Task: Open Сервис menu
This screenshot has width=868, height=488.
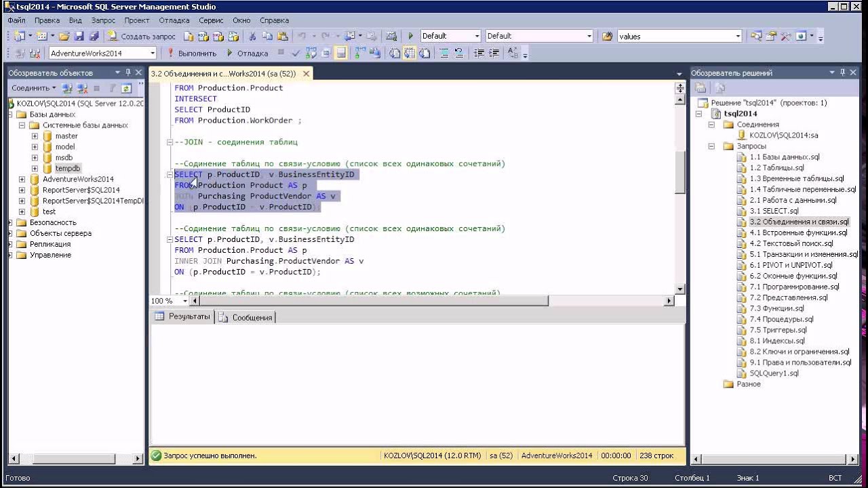Action: 211,20
